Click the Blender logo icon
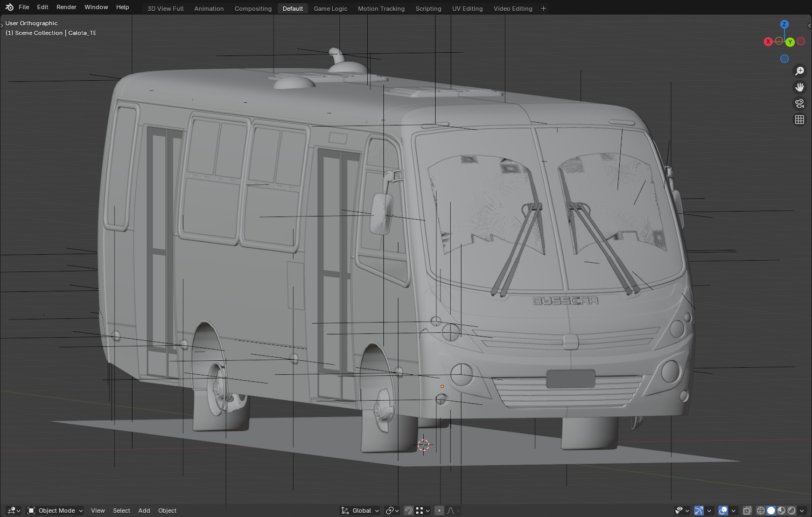The image size is (812, 517). (x=9, y=8)
